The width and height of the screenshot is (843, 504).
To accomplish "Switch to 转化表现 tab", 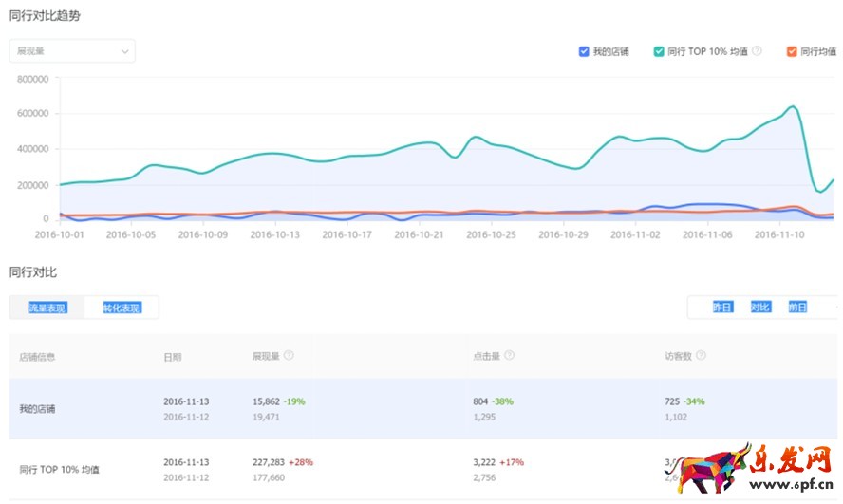I will tap(122, 308).
